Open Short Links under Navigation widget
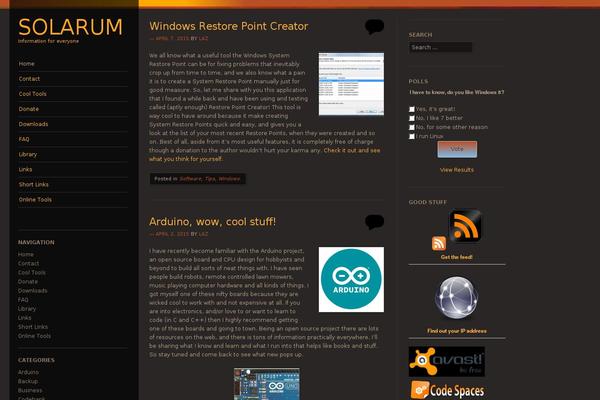This screenshot has width=600, height=400. point(33,327)
